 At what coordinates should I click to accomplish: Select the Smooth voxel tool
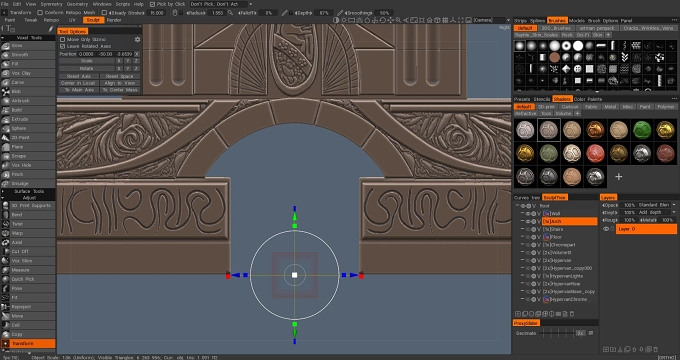[x=28, y=55]
